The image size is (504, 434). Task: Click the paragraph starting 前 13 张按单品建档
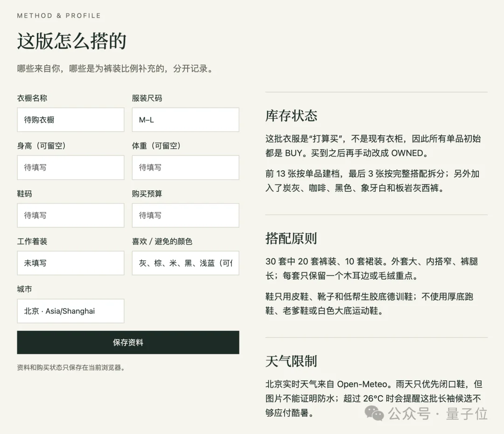click(372, 181)
